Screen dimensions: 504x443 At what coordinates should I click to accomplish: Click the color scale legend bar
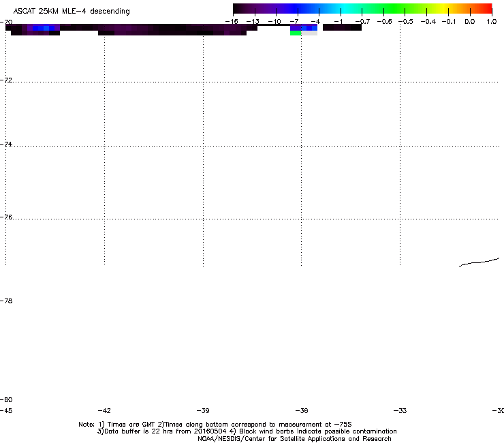click(x=362, y=8)
